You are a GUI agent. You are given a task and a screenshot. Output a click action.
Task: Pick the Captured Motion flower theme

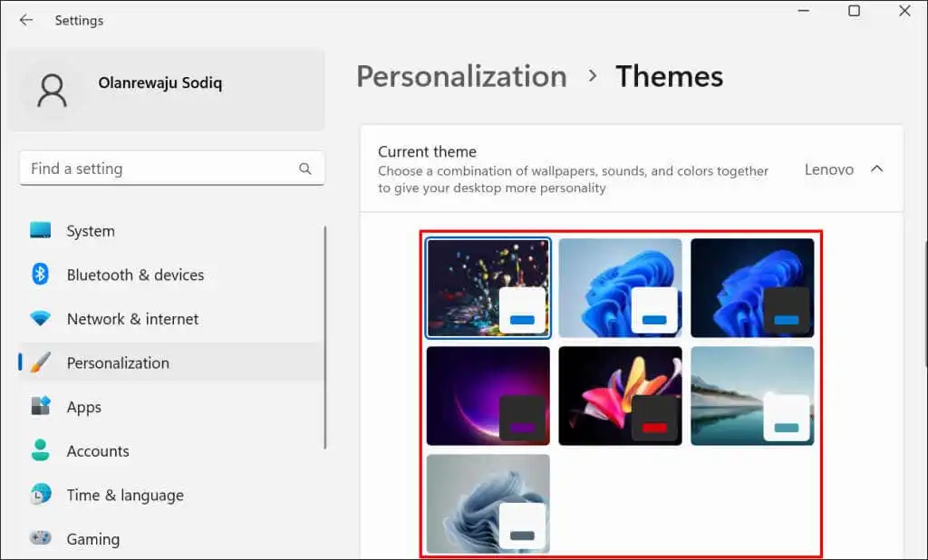click(x=620, y=396)
